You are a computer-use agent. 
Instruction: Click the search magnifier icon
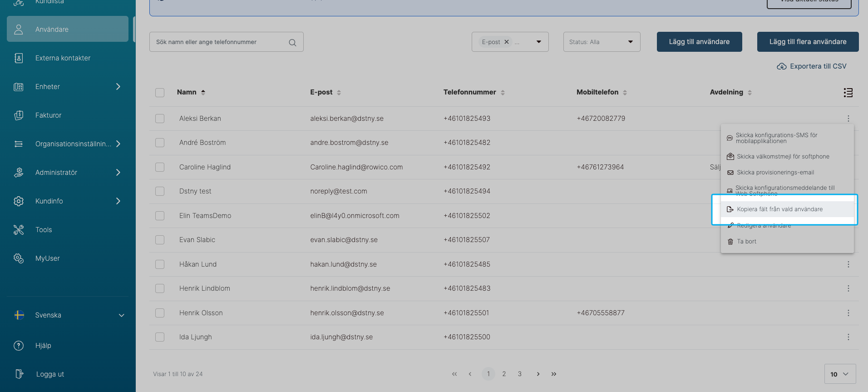point(292,42)
